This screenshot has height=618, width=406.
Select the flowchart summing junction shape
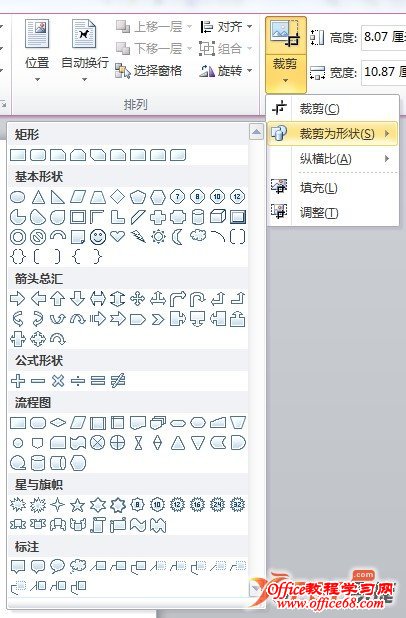(98, 443)
